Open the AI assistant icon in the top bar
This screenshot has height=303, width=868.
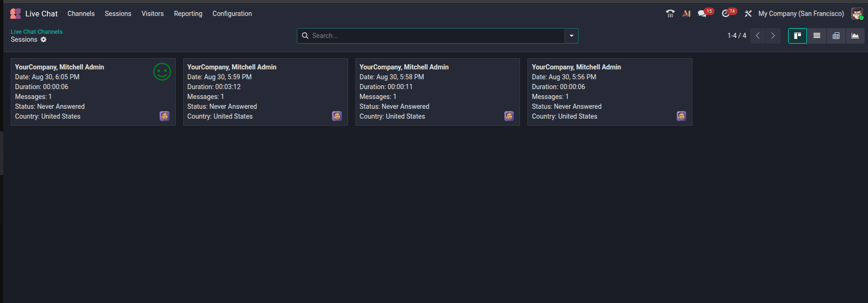click(686, 14)
